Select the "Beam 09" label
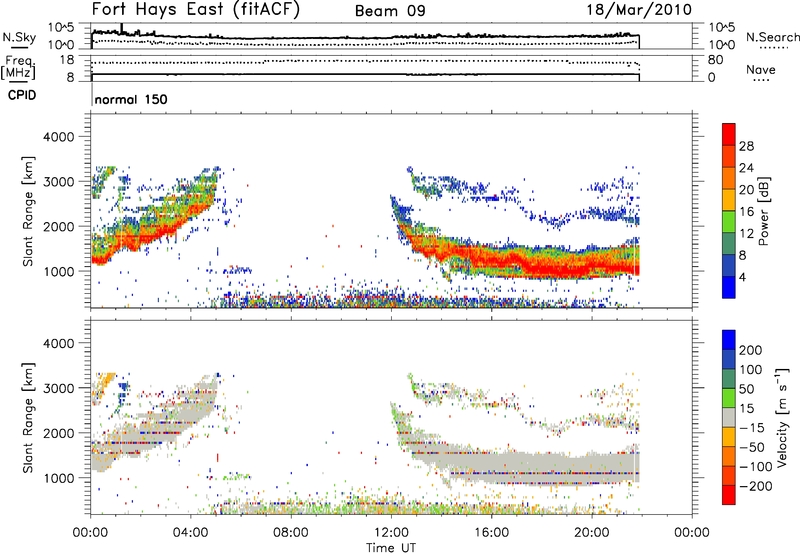This screenshot has width=800, height=554. 390,11
